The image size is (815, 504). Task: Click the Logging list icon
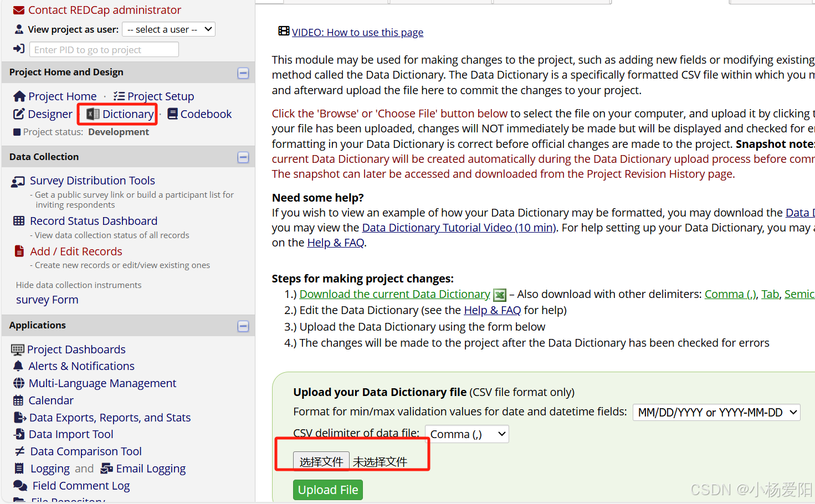[x=19, y=469]
